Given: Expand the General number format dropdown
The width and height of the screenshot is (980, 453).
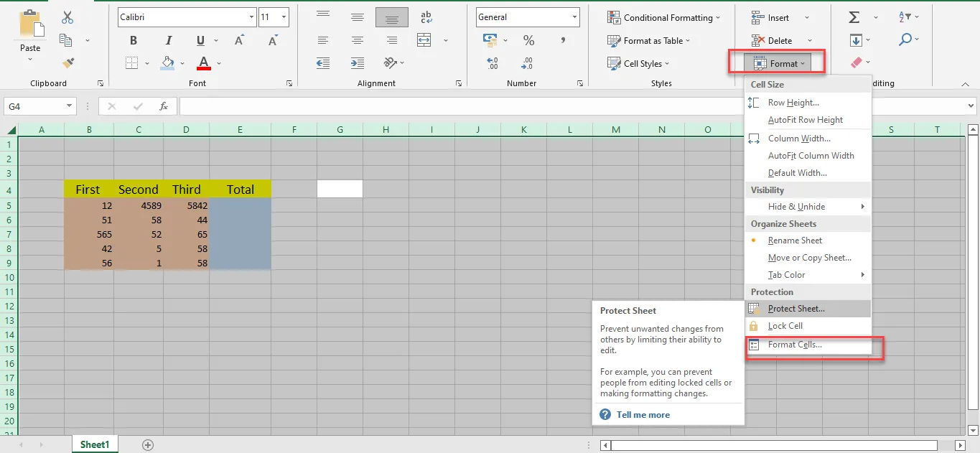Looking at the screenshot, I should pos(574,17).
